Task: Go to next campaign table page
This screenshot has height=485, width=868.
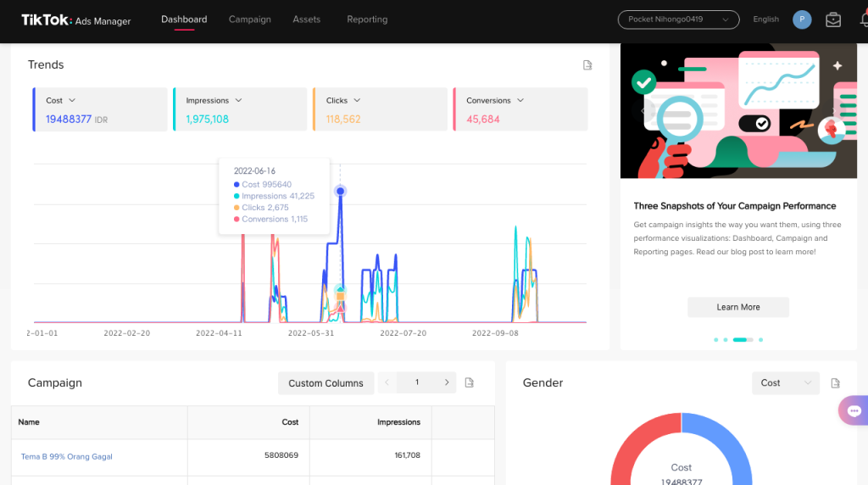Action: pyautogui.click(x=447, y=383)
